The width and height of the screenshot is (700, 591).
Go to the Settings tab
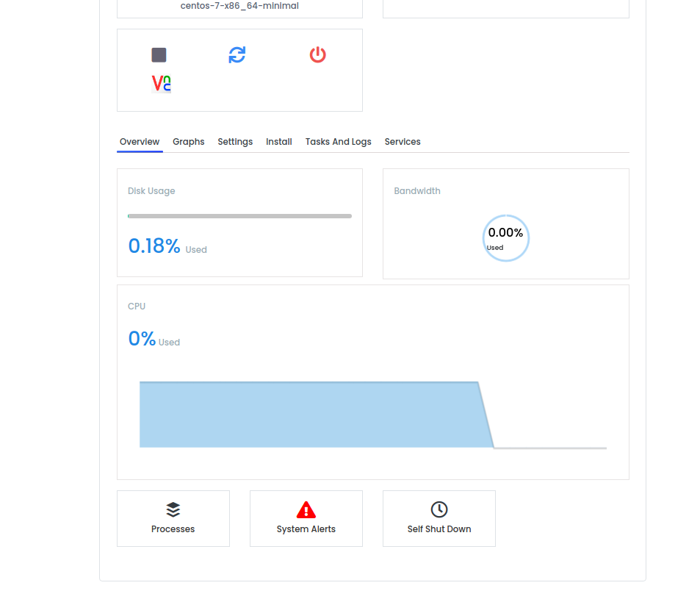coord(235,142)
